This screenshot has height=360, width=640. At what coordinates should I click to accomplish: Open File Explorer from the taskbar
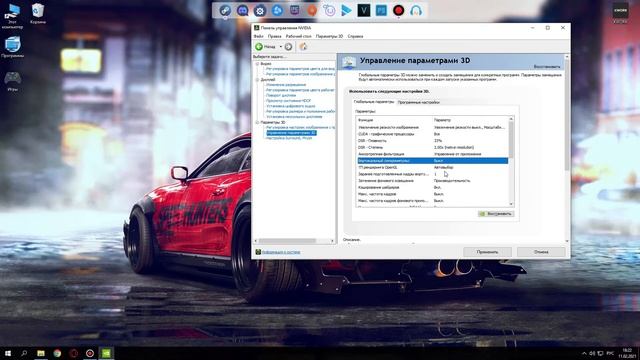click(41, 353)
